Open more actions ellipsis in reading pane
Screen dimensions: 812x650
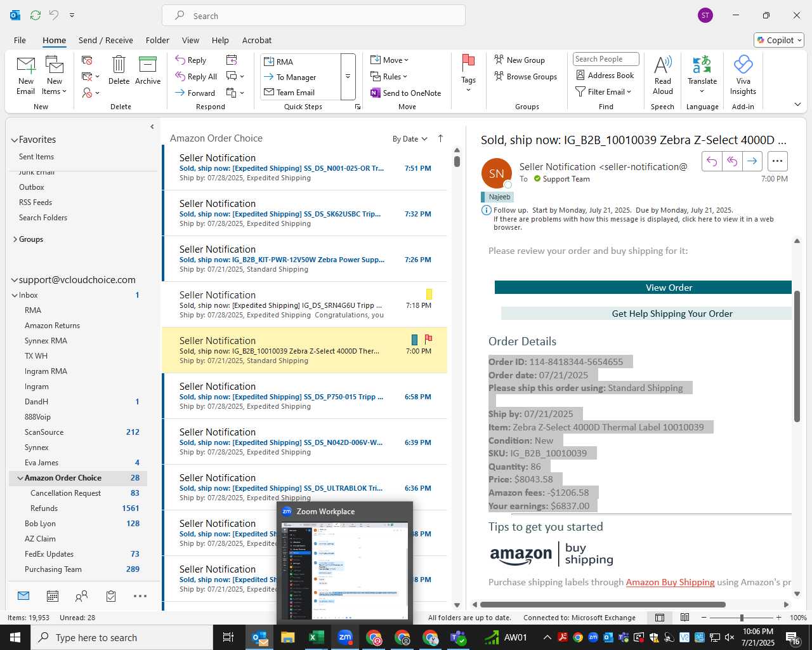tap(777, 161)
